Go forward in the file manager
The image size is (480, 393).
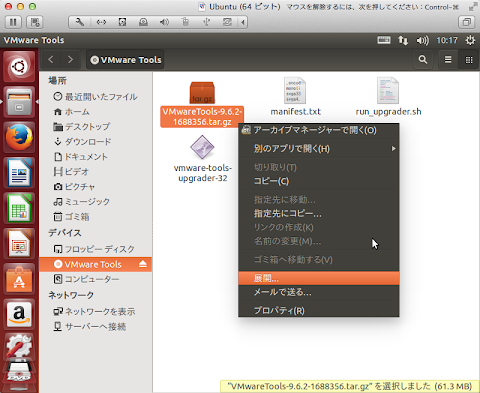click(x=70, y=60)
